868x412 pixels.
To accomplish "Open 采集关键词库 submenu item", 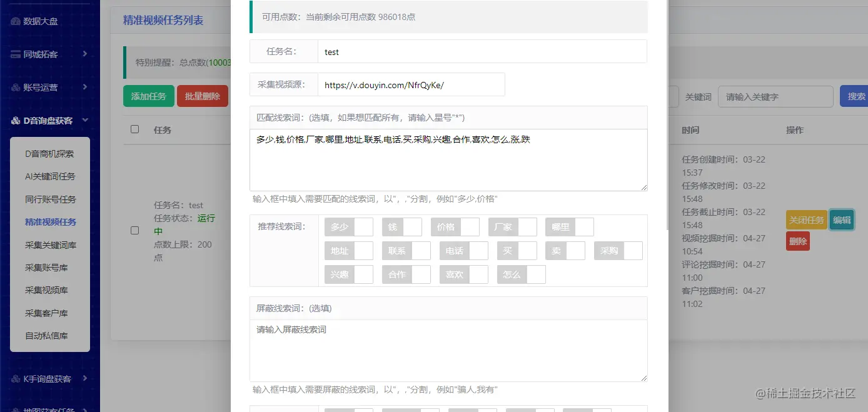I will pyautogui.click(x=49, y=245).
